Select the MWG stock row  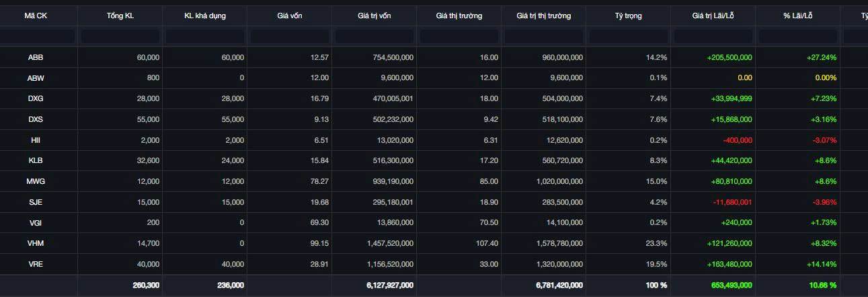[x=36, y=181]
